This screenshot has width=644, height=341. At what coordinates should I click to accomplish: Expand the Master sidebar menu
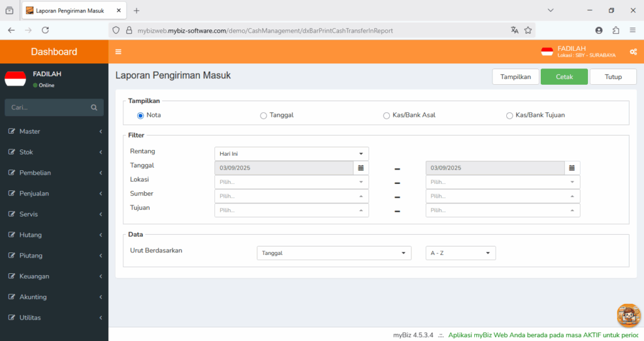[x=54, y=131]
